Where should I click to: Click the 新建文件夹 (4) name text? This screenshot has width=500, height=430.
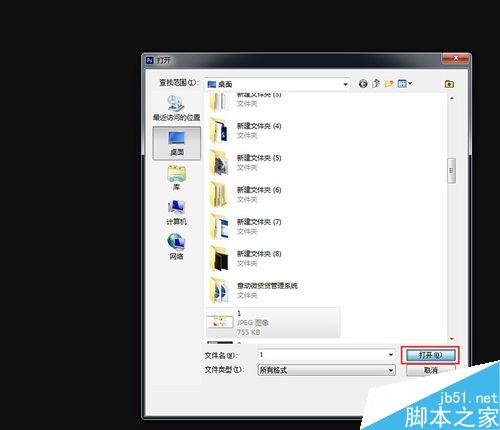259,126
